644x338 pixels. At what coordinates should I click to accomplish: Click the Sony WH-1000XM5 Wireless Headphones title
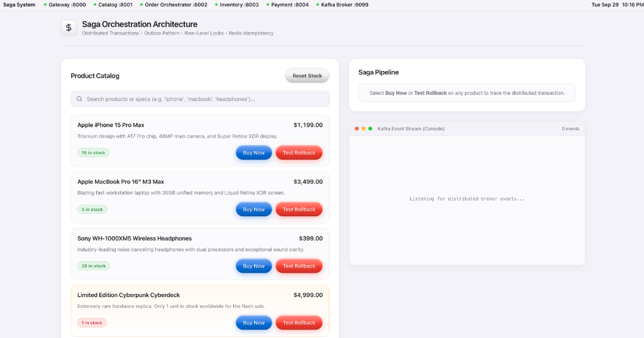tap(135, 238)
